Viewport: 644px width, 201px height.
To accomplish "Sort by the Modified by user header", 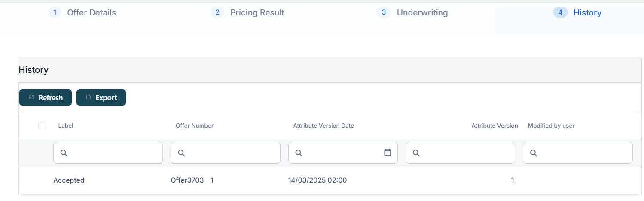I will [x=551, y=126].
